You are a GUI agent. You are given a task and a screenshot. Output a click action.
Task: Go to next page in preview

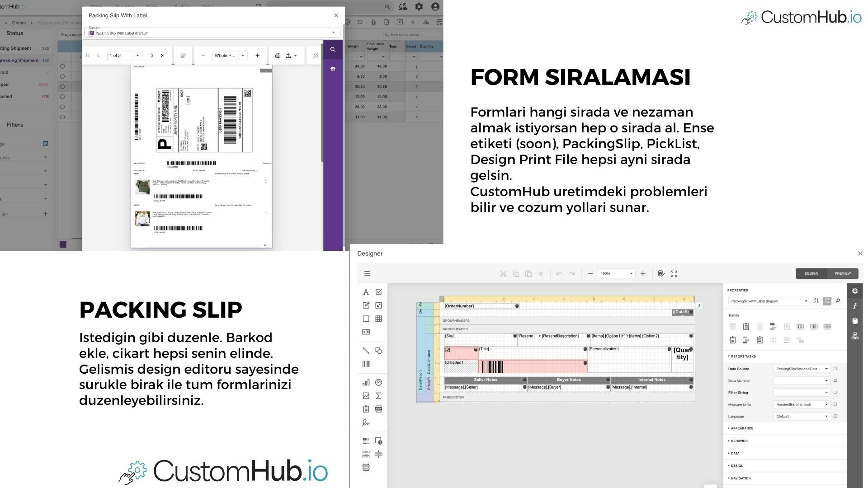(152, 56)
